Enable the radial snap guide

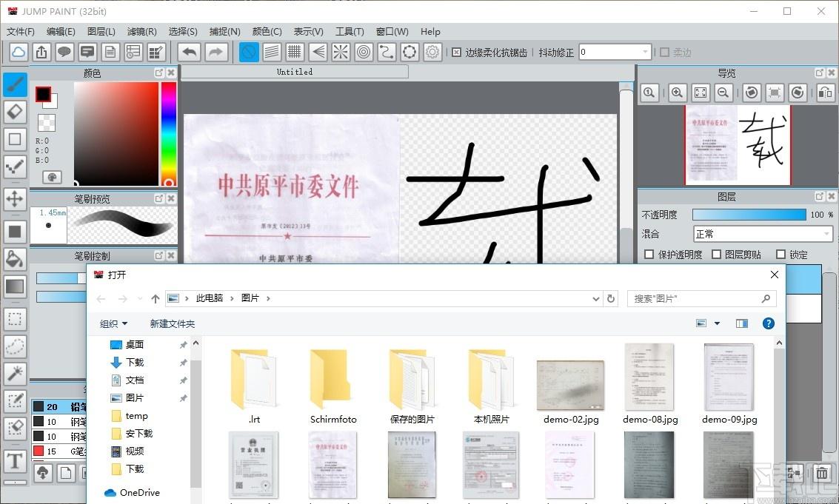(x=341, y=52)
